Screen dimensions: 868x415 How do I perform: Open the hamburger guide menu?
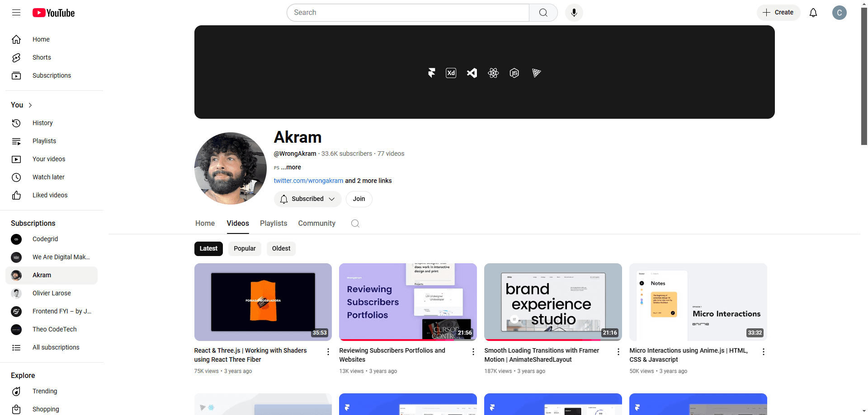click(x=16, y=13)
